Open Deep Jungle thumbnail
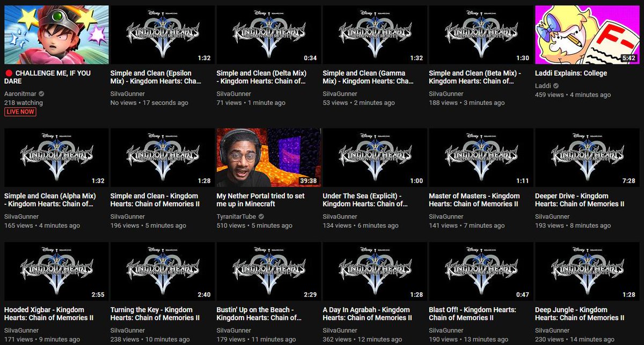This screenshot has width=644, height=345. [587, 271]
